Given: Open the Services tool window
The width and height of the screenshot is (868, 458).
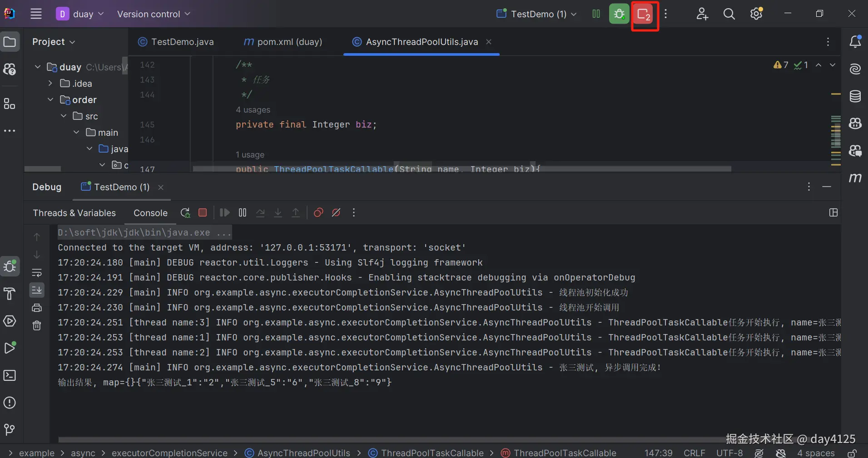Looking at the screenshot, I should pos(10,321).
